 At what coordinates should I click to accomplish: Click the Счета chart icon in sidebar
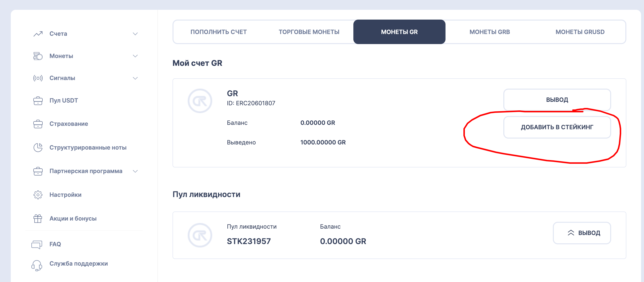pos(38,34)
